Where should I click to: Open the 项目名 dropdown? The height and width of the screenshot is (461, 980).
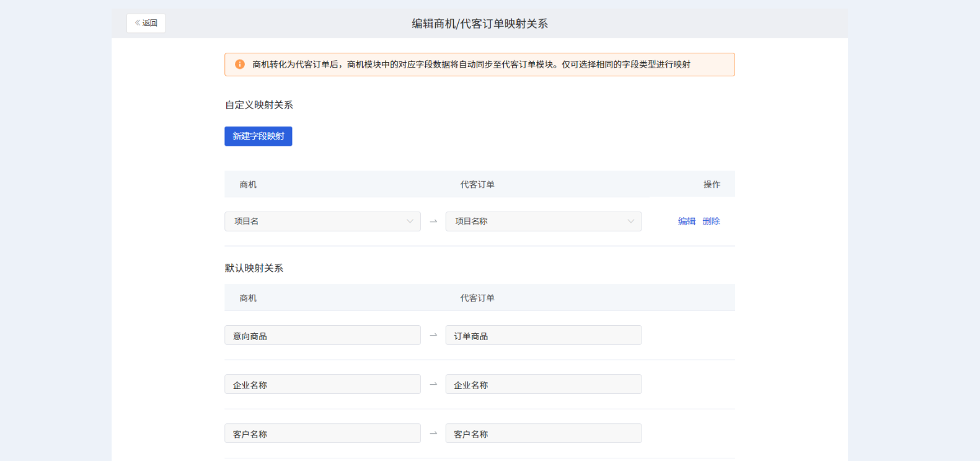coord(322,222)
